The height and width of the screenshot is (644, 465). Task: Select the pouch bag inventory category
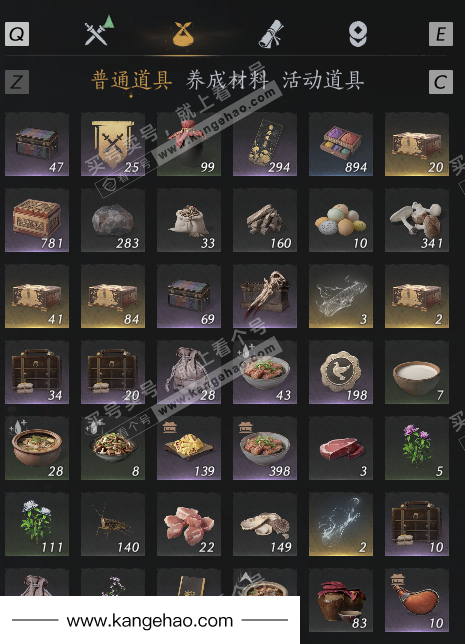[183, 33]
